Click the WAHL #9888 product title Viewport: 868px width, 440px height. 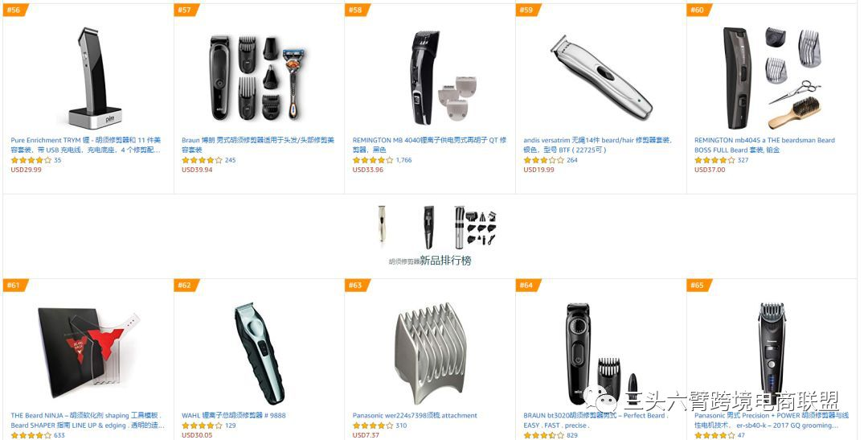tap(234, 415)
